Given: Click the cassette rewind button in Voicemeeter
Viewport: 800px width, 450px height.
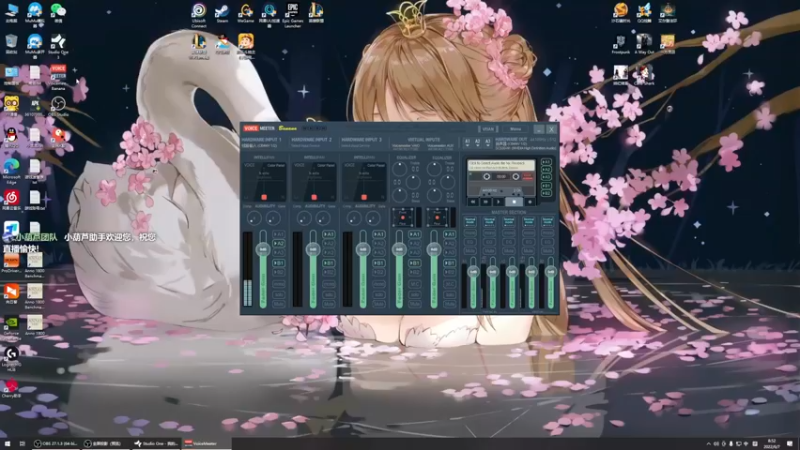Looking at the screenshot, I should [x=473, y=202].
